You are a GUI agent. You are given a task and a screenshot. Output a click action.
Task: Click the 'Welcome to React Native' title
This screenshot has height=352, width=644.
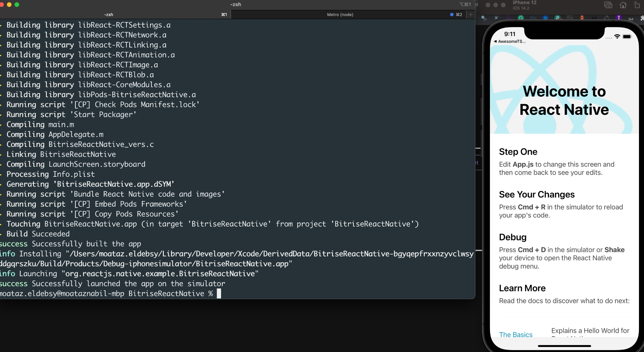coord(564,100)
